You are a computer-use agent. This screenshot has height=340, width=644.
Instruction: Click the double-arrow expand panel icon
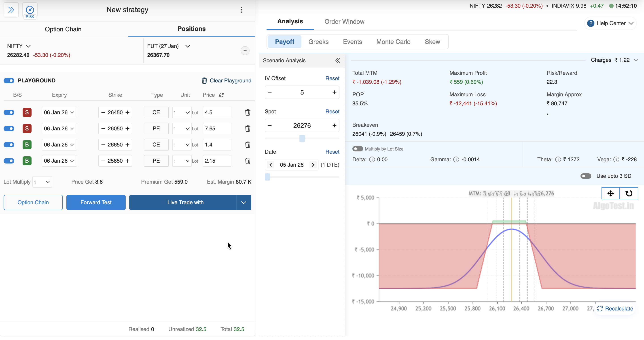pos(11,10)
